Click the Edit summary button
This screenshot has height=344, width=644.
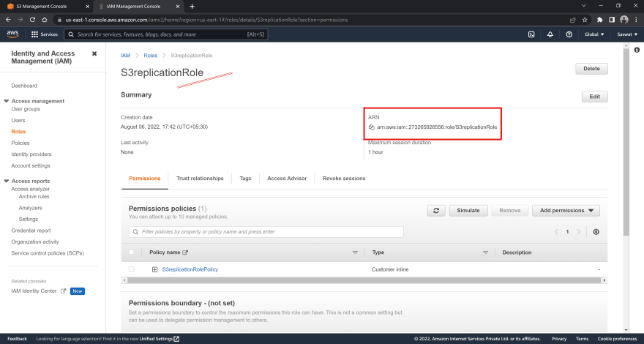595,97
